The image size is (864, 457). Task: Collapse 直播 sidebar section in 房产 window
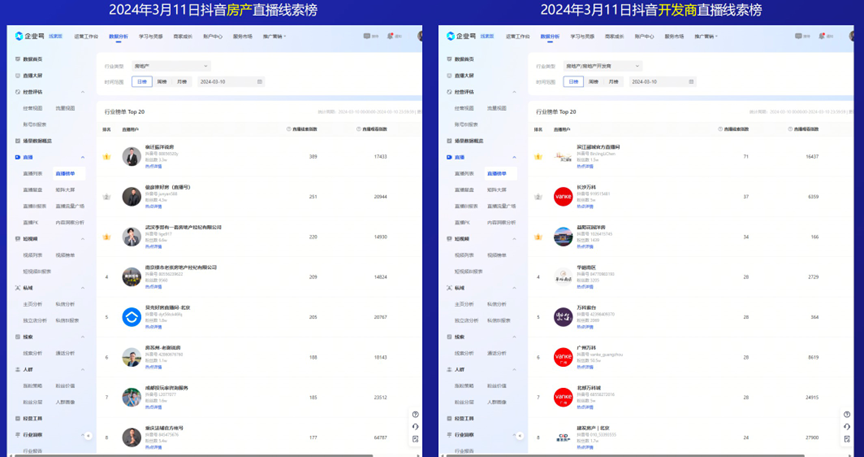83,157
